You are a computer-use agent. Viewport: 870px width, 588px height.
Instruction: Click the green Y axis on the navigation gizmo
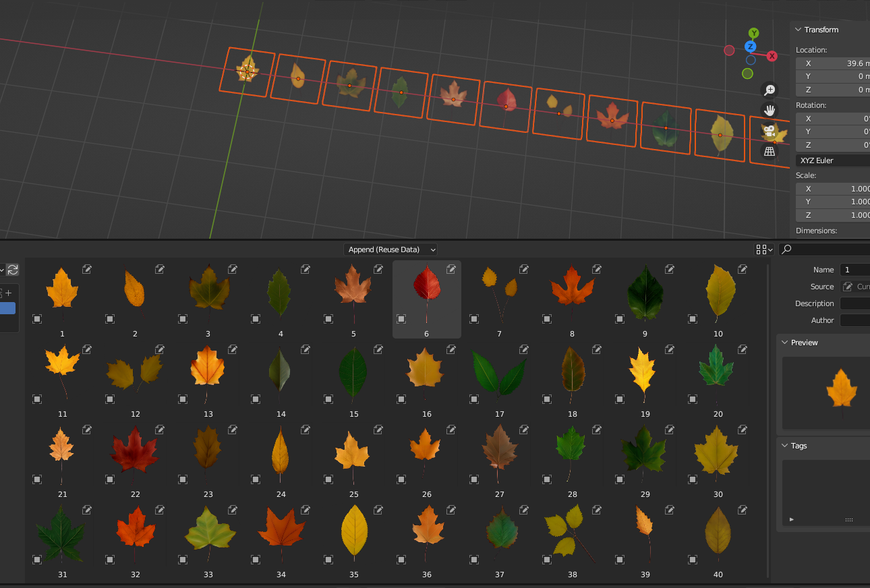coord(753,32)
